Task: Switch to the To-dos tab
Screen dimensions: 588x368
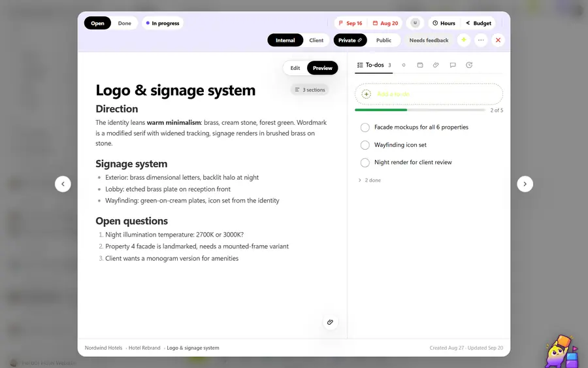Action: (374, 65)
